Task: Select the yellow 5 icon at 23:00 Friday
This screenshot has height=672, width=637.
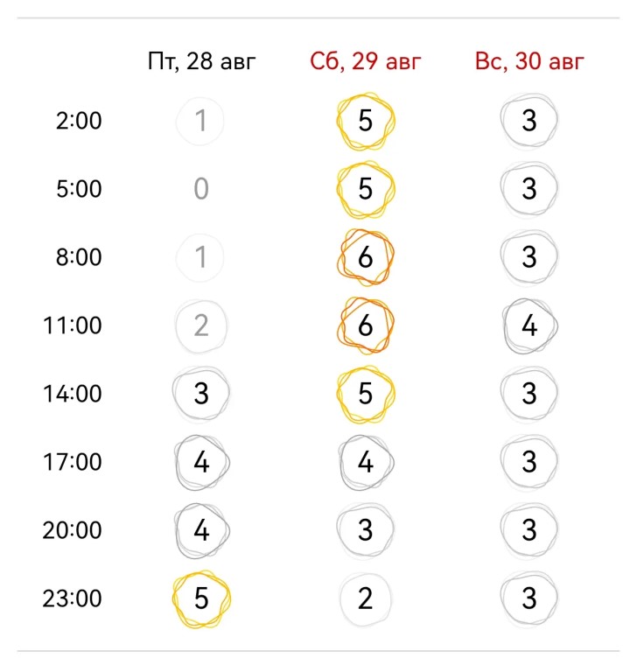Action: [201, 598]
